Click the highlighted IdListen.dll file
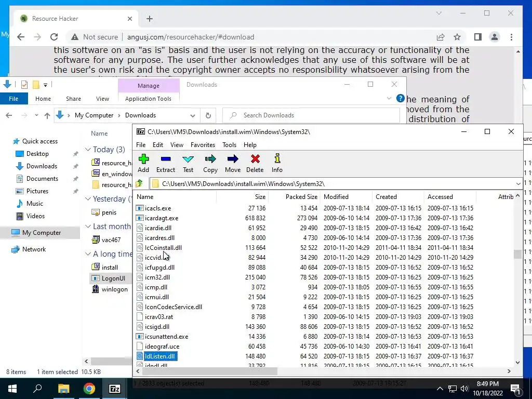The image size is (532, 399). [160, 356]
